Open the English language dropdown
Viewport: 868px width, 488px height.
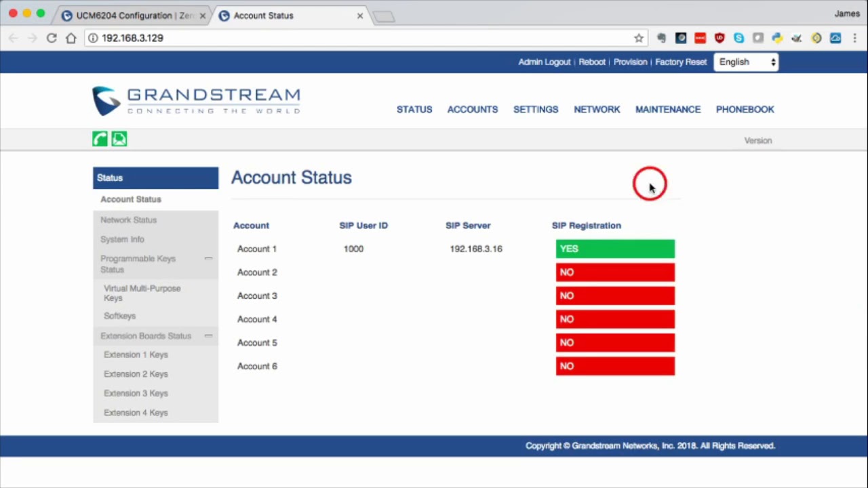746,62
